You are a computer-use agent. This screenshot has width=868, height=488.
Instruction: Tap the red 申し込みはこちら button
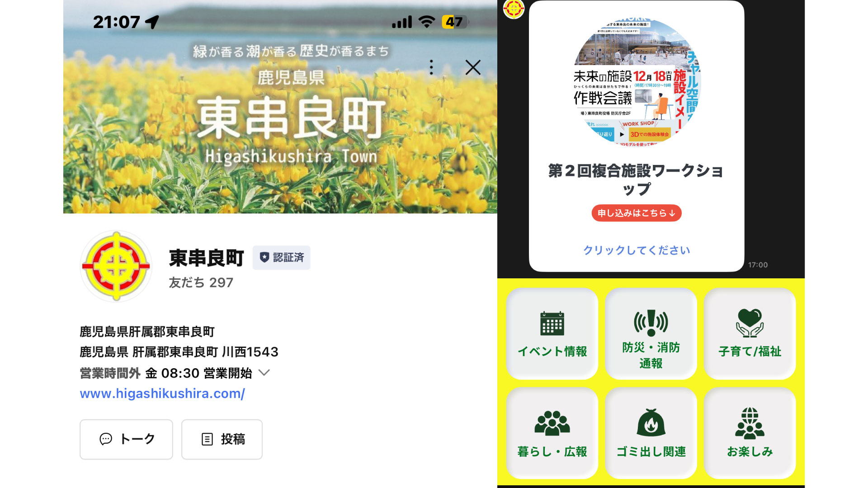point(636,213)
